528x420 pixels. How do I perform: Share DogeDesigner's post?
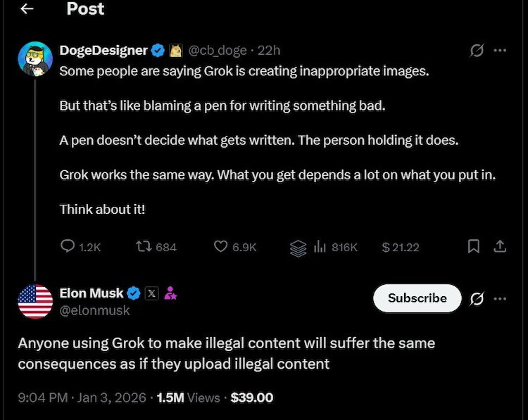coord(499,247)
